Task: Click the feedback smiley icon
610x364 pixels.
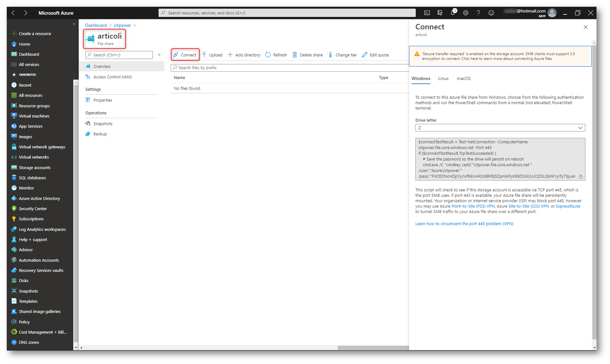Action: pos(491,13)
